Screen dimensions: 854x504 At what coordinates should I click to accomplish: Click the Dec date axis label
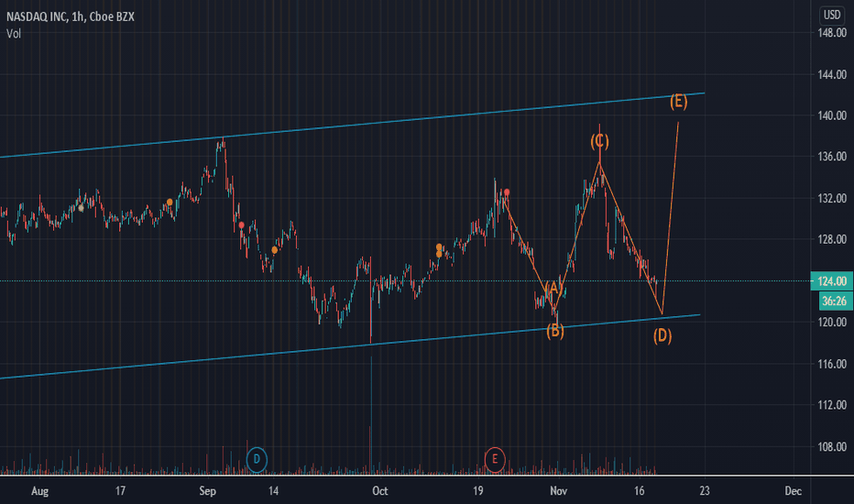pos(793,491)
